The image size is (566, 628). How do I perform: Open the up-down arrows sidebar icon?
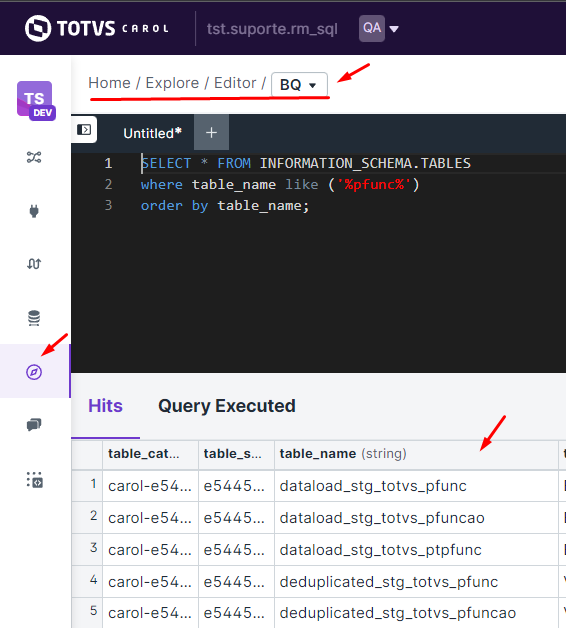click(x=34, y=264)
